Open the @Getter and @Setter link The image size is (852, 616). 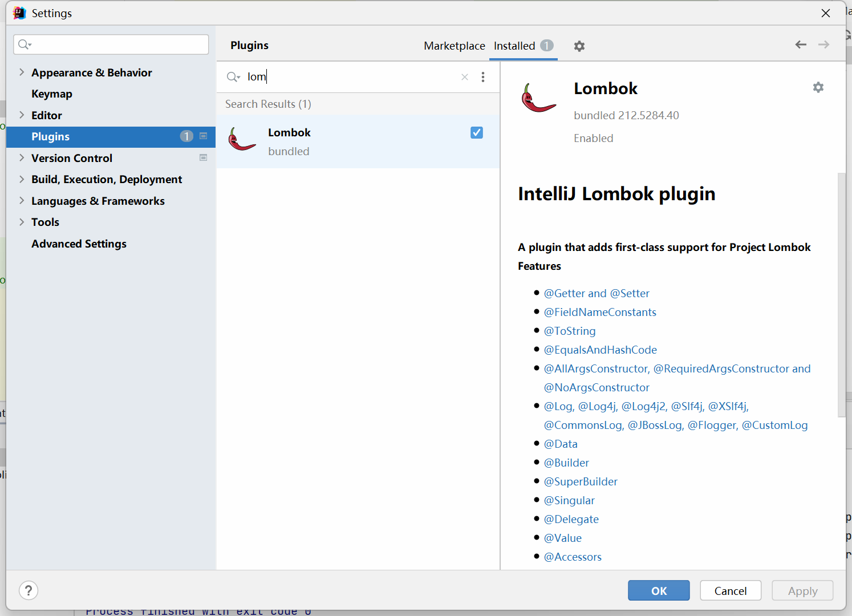597,293
